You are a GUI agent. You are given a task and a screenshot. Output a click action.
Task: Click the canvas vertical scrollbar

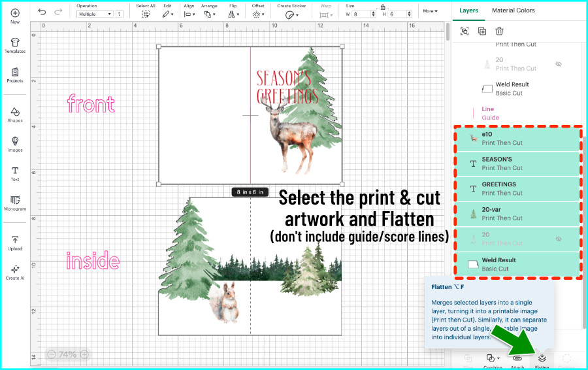click(448, 31)
